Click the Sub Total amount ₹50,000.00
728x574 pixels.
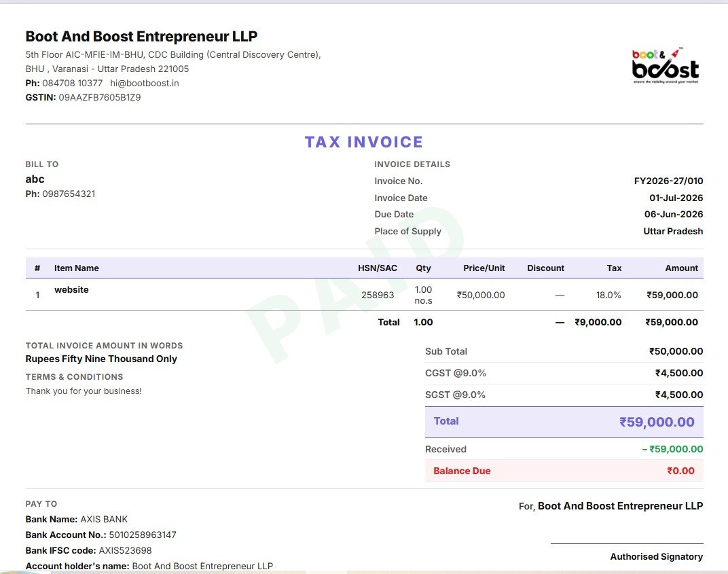(676, 352)
